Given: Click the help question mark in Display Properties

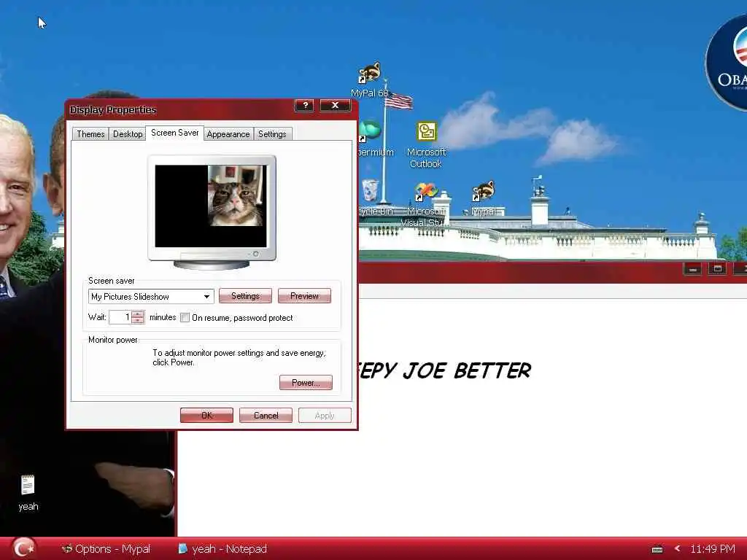Looking at the screenshot, I should click(x=304, y=105).
